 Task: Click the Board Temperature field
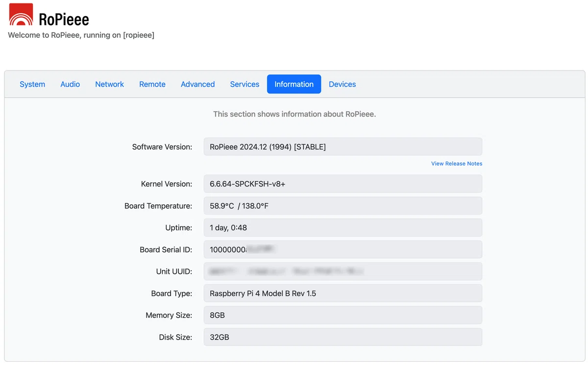[343, 206]
